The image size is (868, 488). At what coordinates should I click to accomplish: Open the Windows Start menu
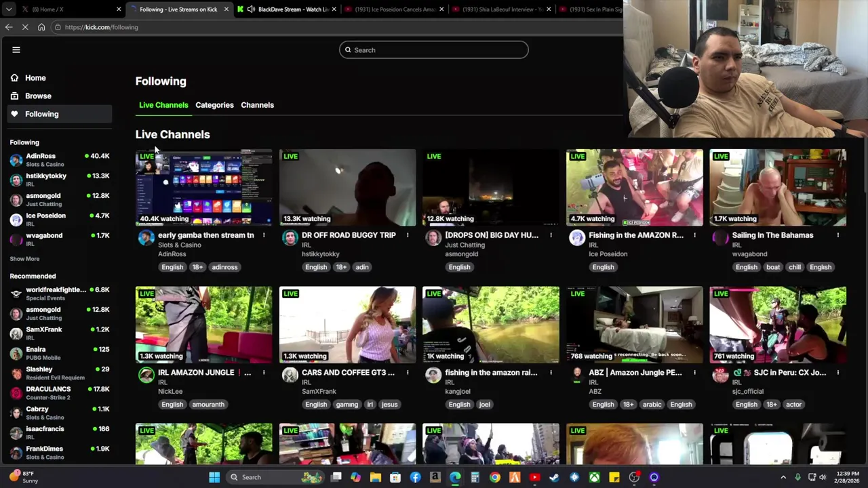pyautogui.click(x=214, y=477)
